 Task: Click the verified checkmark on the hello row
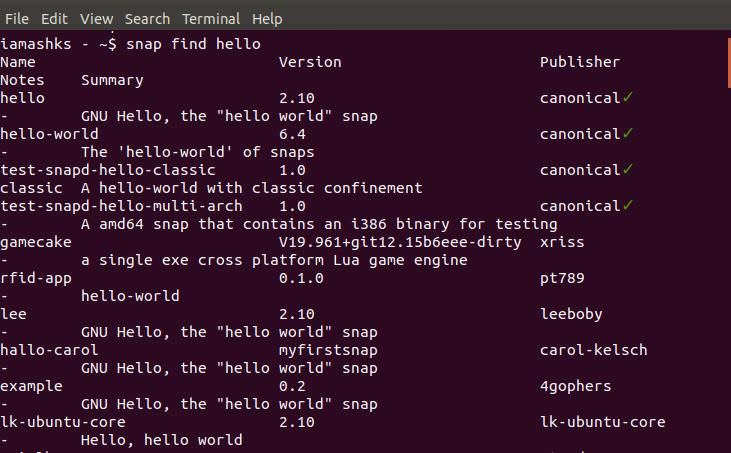pos(628,97)
